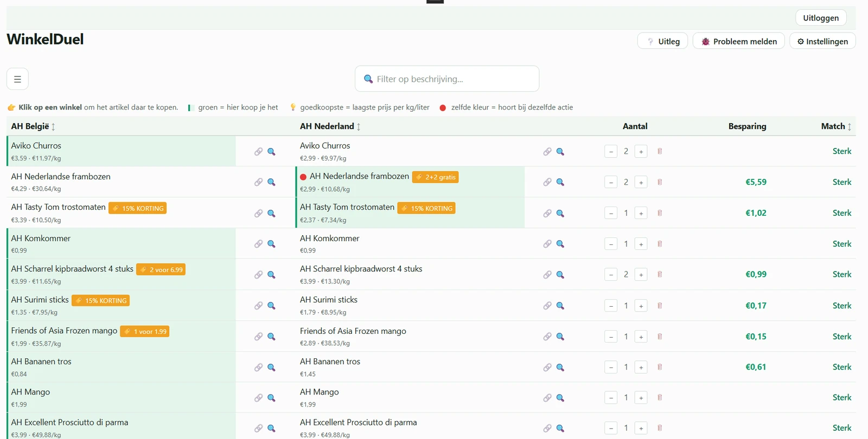
Task: Choose AH Nederland for AH Komkommer
Action: point(410,244)
